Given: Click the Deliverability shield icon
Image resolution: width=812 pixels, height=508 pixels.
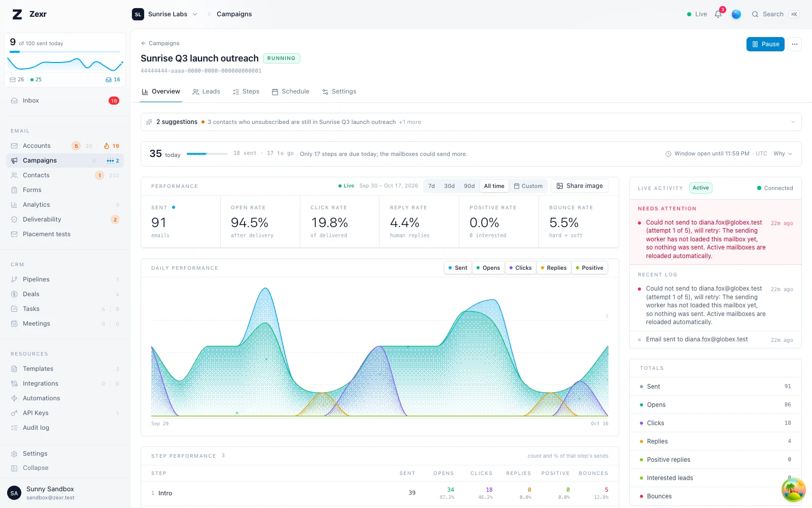Looking at the screenshot, I should 14,219.
